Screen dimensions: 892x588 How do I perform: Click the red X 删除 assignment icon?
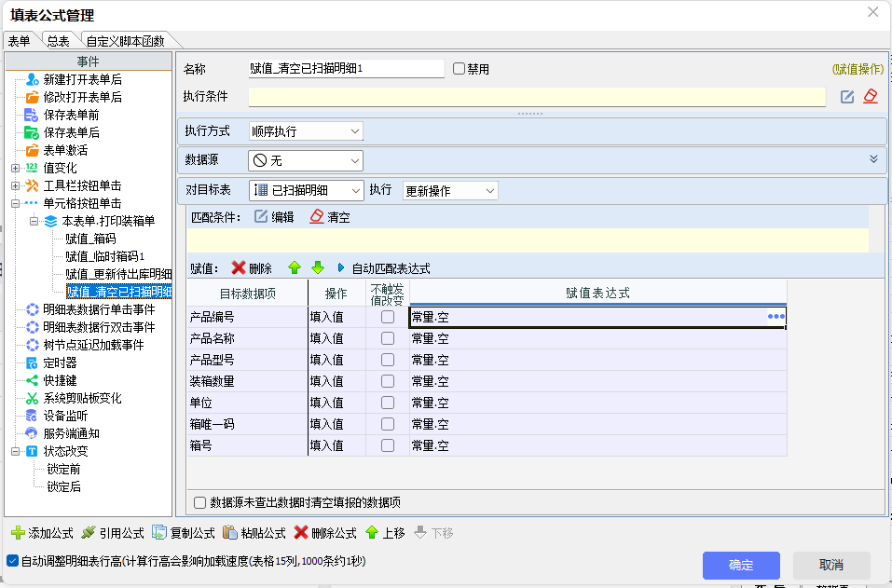click(239, 267)
